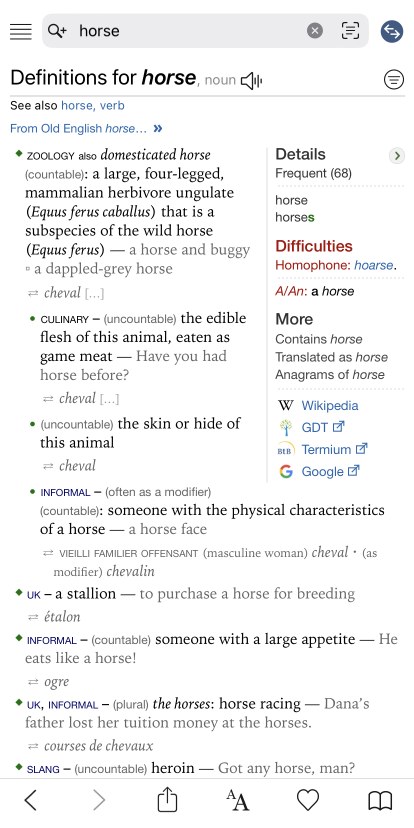Expand the Details panel chevron
Viewport: 414px width, 828px height.
coord(397,155)
